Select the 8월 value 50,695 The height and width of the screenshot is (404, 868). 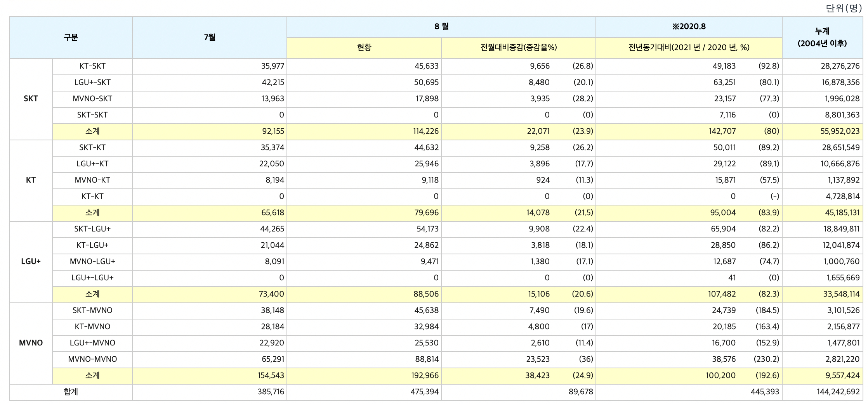click(427, 83)
